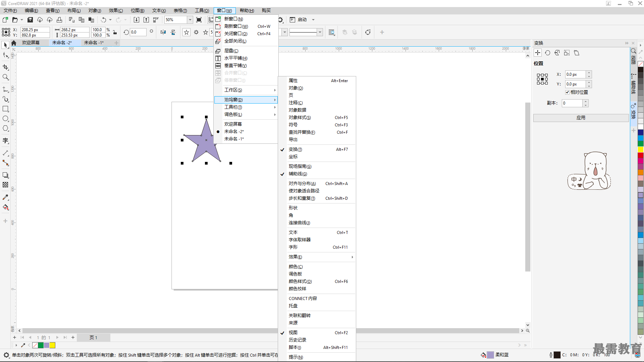Select the Rectangle tool
The width and height of the screenshot is (644, 362).
(5, 109)
